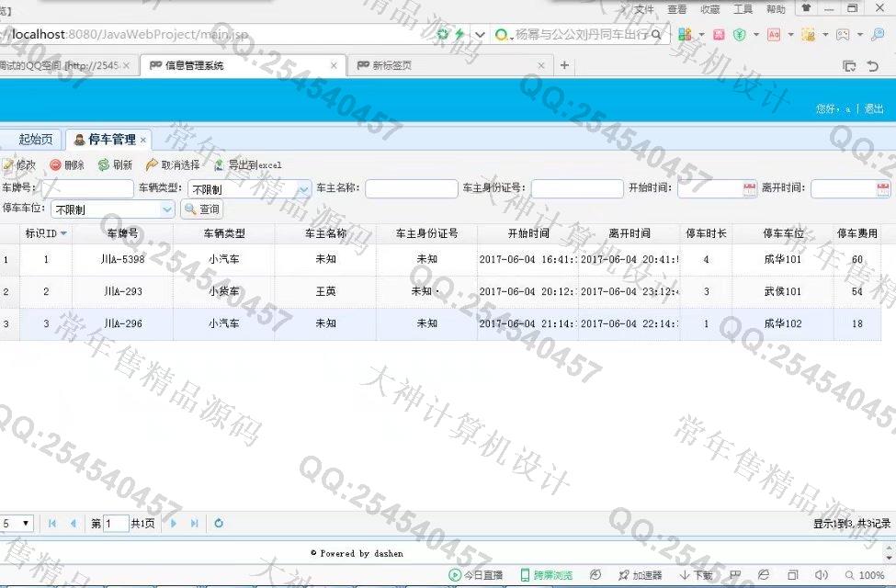Click the 成华102 parking spot cell
The height and width of the screenshot is (588, 896).
(x=783, y=323)
